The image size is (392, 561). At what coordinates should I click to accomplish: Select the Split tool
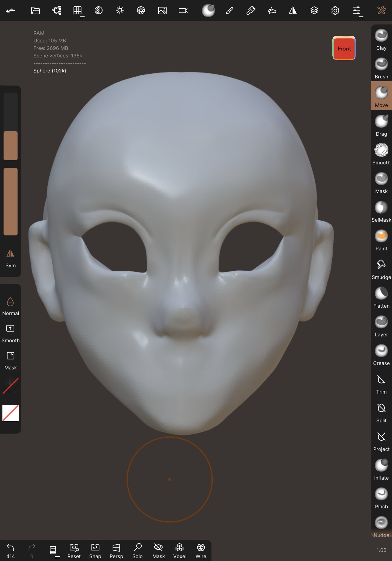tap(381, 412)
